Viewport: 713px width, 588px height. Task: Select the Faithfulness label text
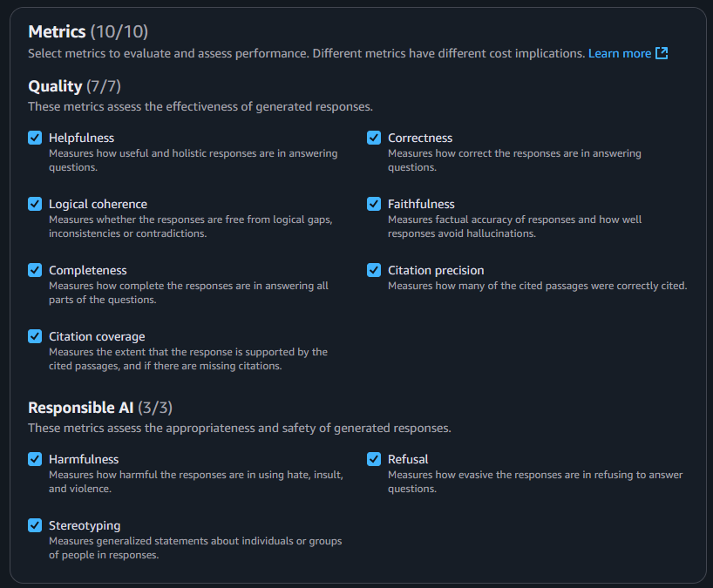tap(421, 204)
